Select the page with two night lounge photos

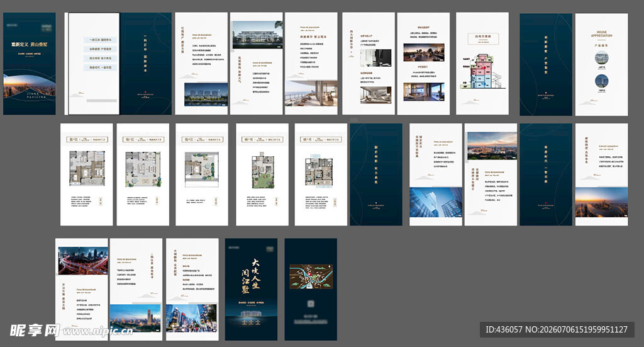tap(423, 64)
